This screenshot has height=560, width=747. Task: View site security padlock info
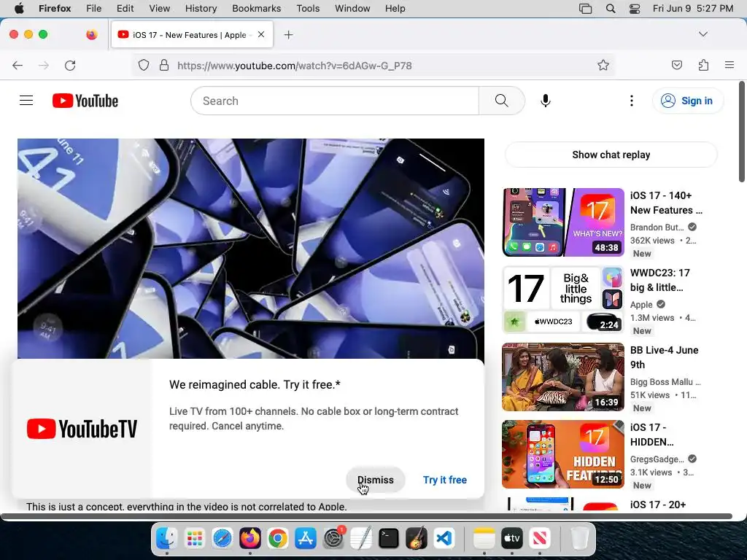coord(164,65)
